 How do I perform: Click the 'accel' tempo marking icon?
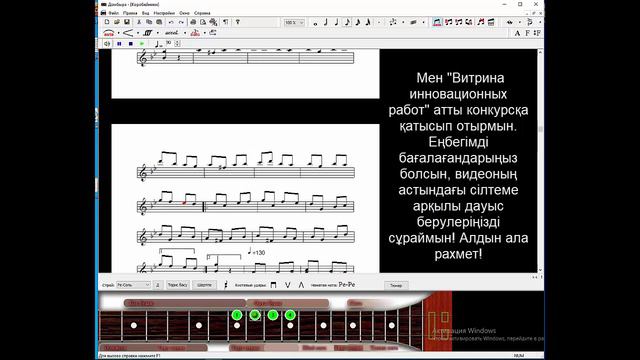[171, 33]
